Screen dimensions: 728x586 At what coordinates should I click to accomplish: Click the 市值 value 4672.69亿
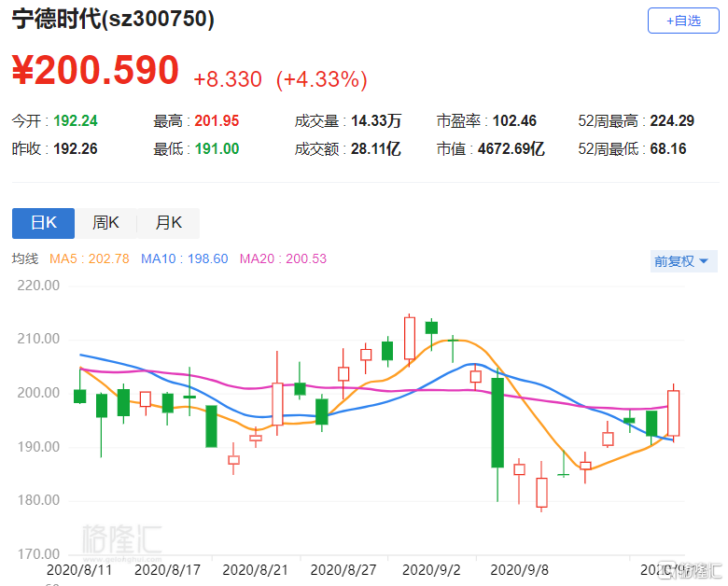click(x=511, y=149)
